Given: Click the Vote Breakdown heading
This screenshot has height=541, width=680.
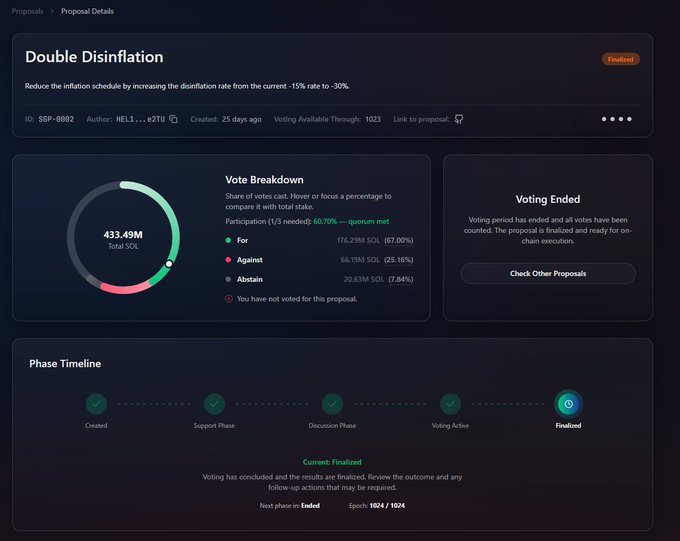Looking at the screenshot, I should pyautogui.click(x=264, y=180).
